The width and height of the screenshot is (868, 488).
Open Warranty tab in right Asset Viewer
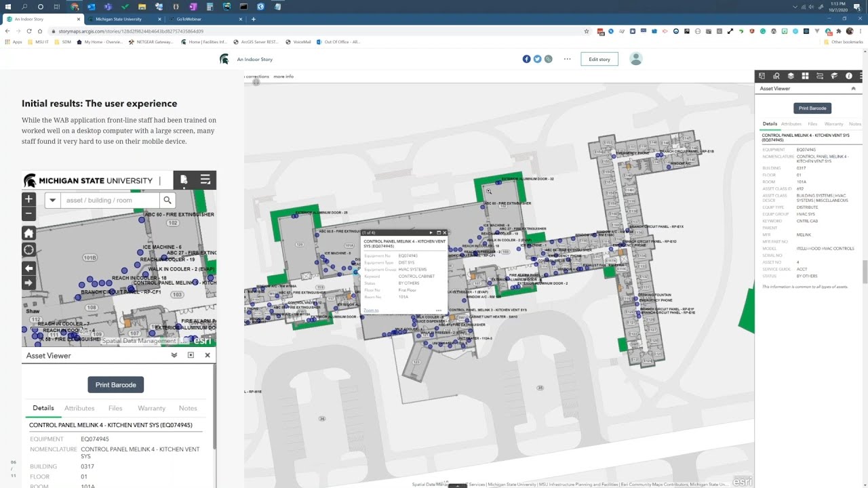click(x=833, y=124)
